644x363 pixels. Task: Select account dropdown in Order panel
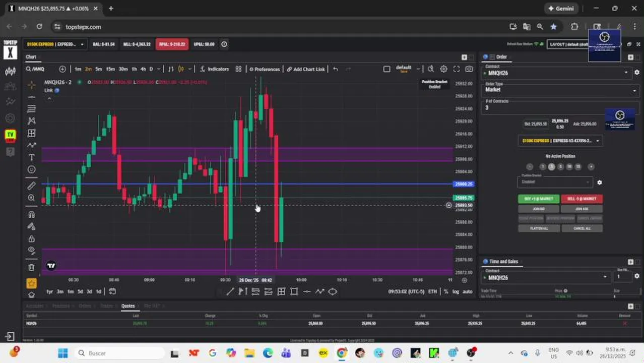tap(560, 141)
